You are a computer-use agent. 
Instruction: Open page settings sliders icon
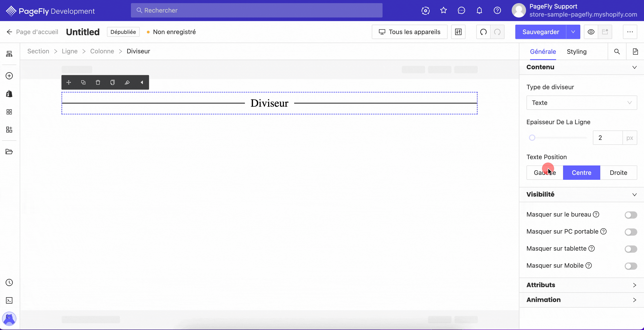click(458, 32)
